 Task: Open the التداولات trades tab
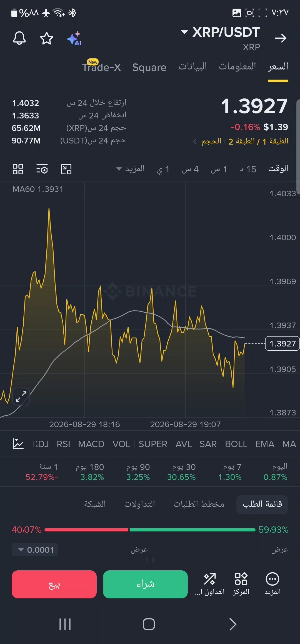[139, 504]
